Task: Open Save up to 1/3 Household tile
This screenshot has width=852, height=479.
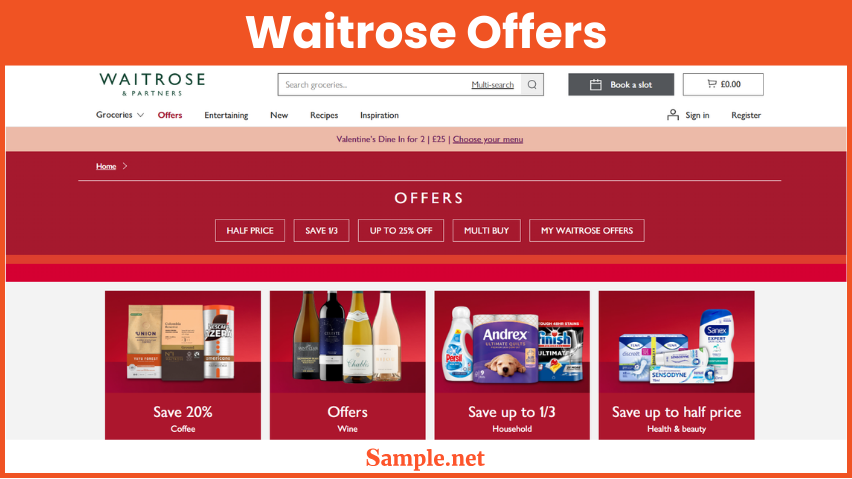Action: pos(512,365)
